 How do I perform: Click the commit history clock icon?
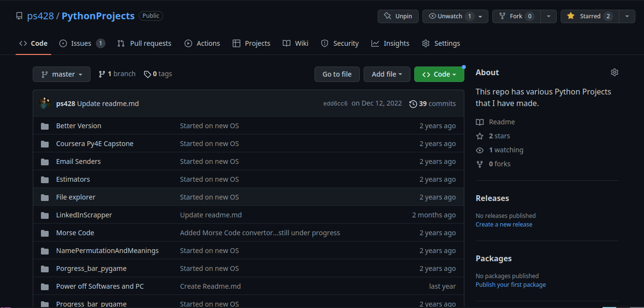pos(413,104)
